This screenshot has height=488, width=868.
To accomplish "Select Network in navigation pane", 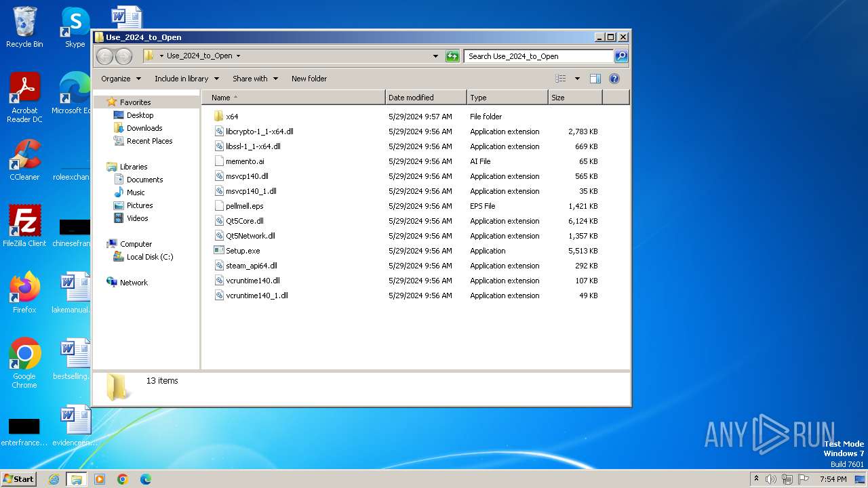I will (x=134, y=283).
